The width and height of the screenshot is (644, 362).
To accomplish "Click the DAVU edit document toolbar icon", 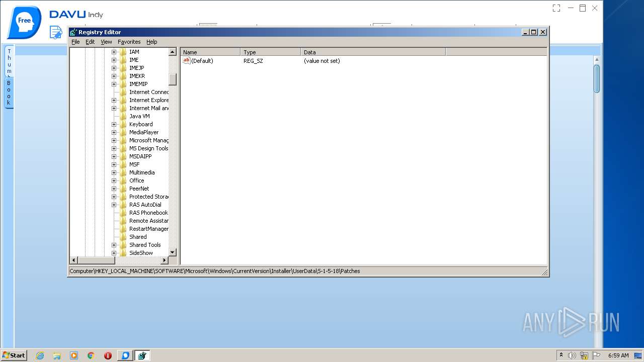I will coord(56,32).
